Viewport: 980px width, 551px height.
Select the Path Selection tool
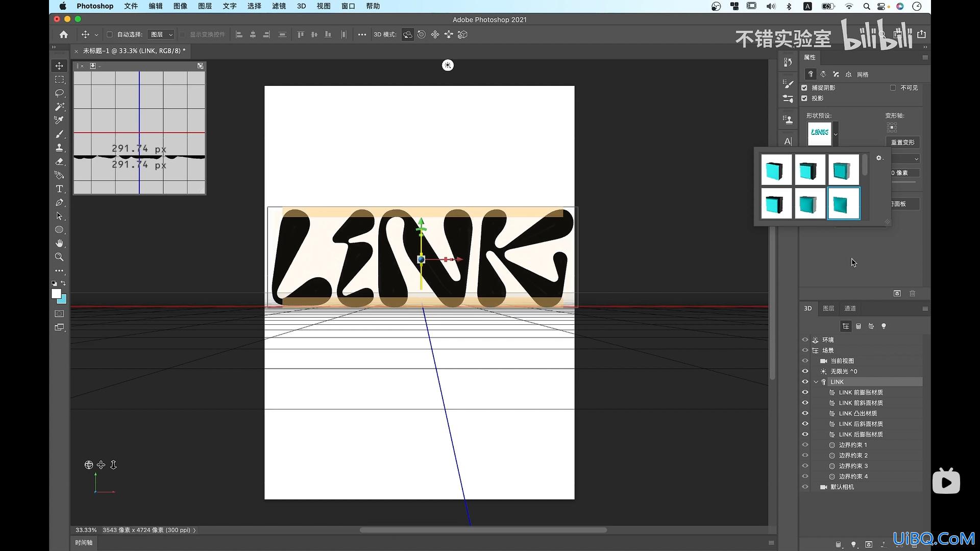click(x=59, y=216)
